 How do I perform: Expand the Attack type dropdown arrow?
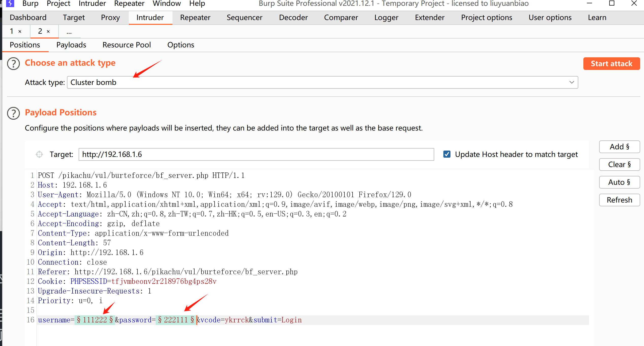[571, 82]
